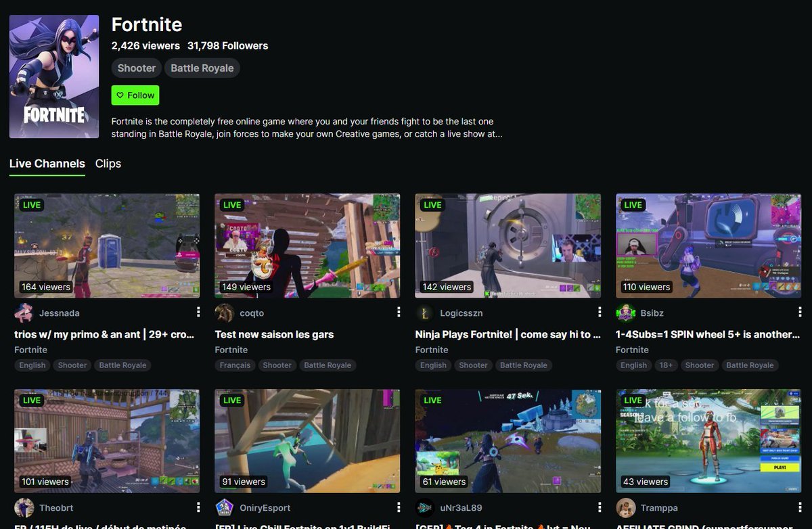Select Battle Royale tag on Logicsszn's stream
This screenshot has height=529, width=812.
click(x=524, y=365)
